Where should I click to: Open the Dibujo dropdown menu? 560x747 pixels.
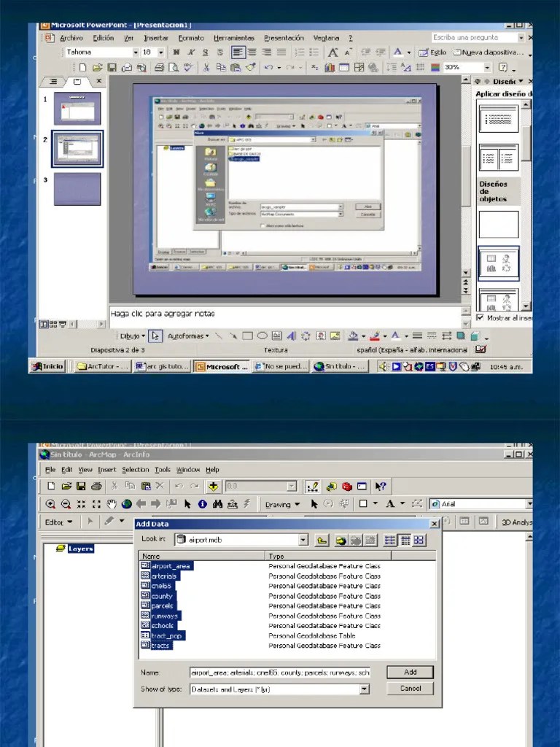coord(133,336)
